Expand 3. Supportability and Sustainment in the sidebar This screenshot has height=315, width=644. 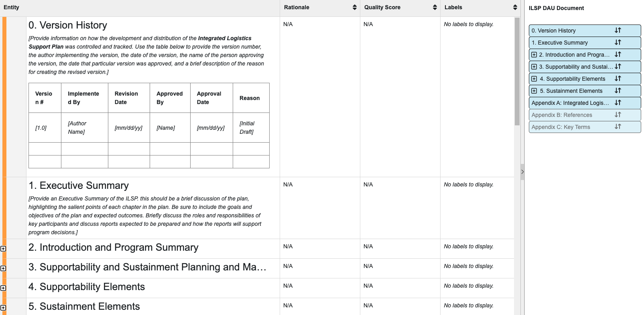click(534, 67)
